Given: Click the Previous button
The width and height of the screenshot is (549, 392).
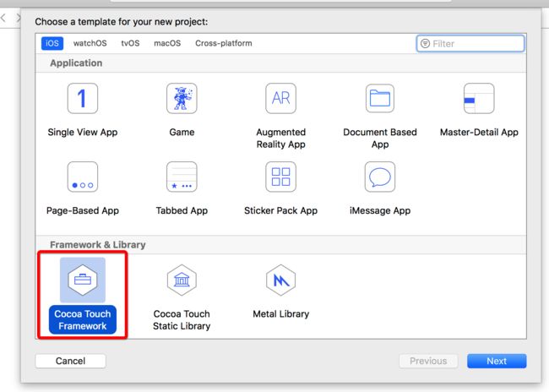Looking at the screenshot, I should pos(428,361).
